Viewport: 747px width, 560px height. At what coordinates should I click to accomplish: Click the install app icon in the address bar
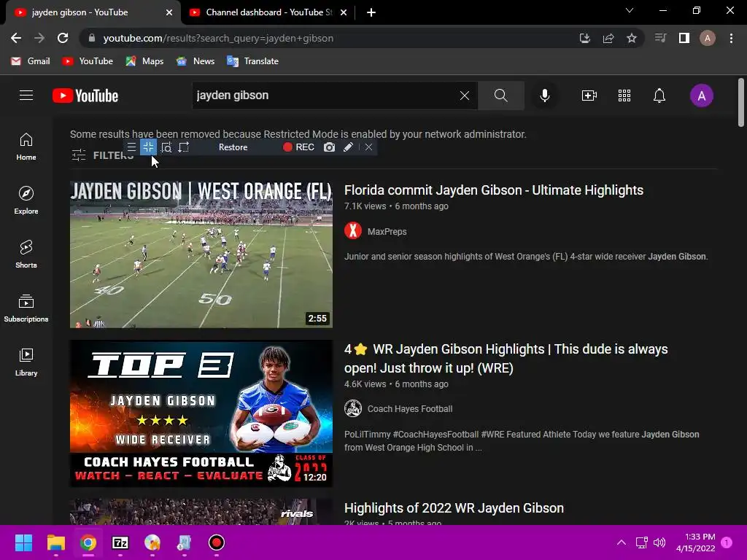coord(585,38)
